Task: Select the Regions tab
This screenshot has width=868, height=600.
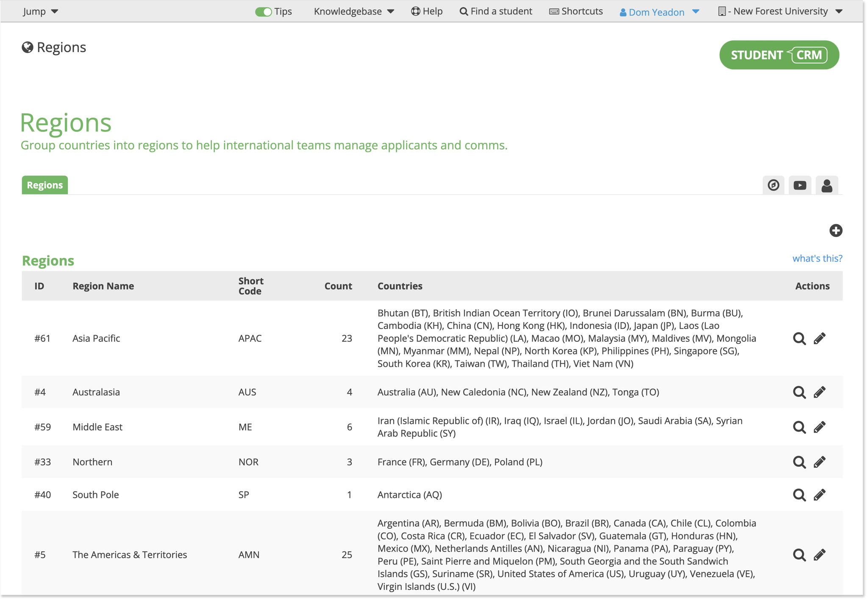Action: tap(45, 185)
